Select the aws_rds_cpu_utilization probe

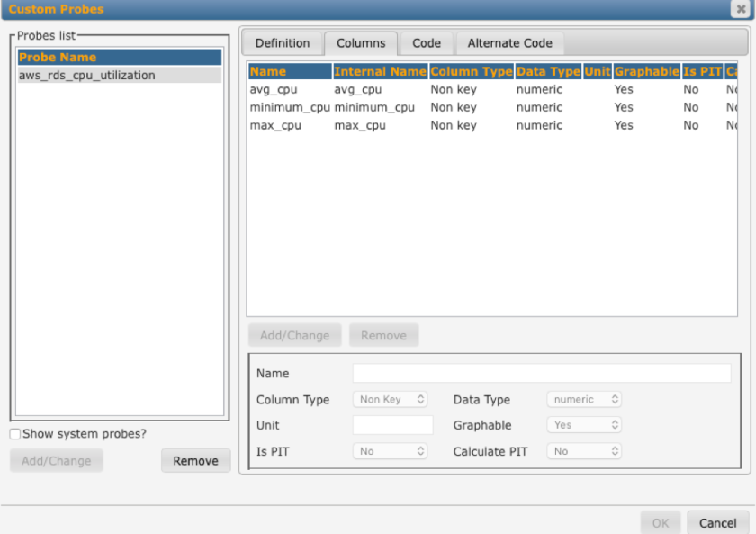coord(87,76)
